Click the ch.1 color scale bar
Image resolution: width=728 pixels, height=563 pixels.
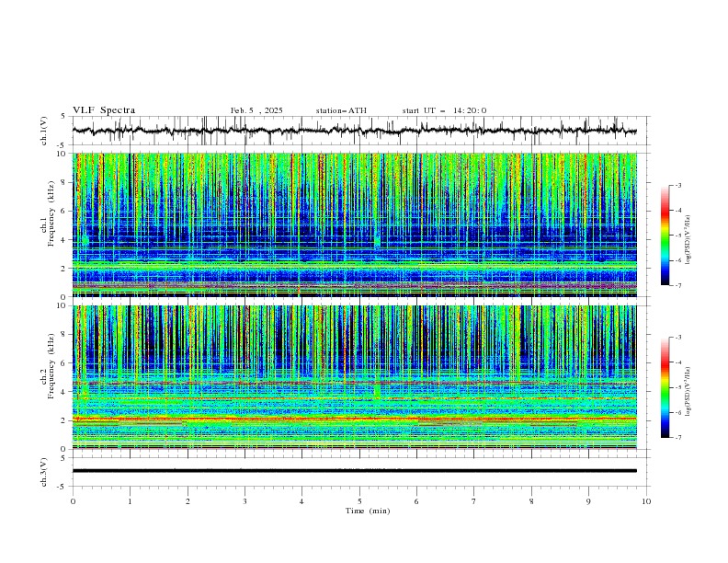click(x=665, y=236)
